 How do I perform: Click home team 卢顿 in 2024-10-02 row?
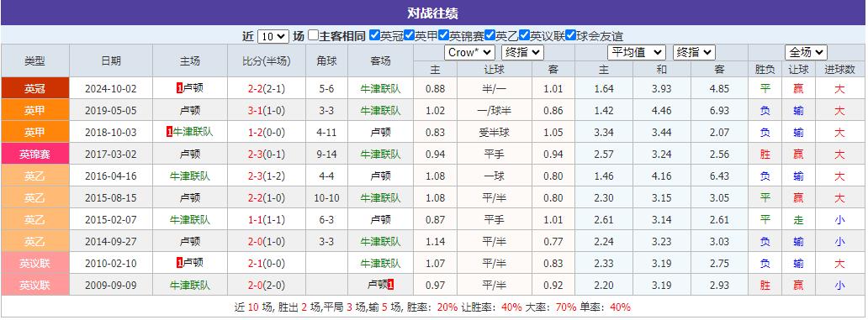pos(193,88)
